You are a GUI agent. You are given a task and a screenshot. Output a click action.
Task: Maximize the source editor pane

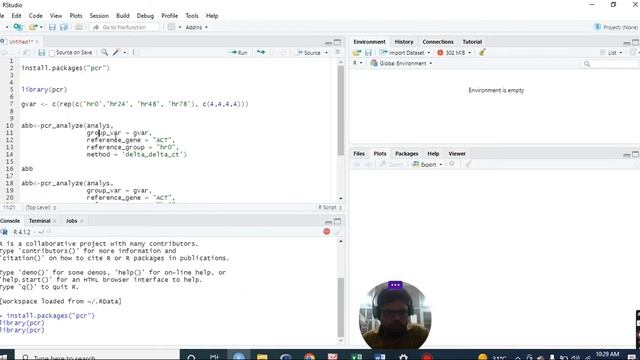(338, 42)
